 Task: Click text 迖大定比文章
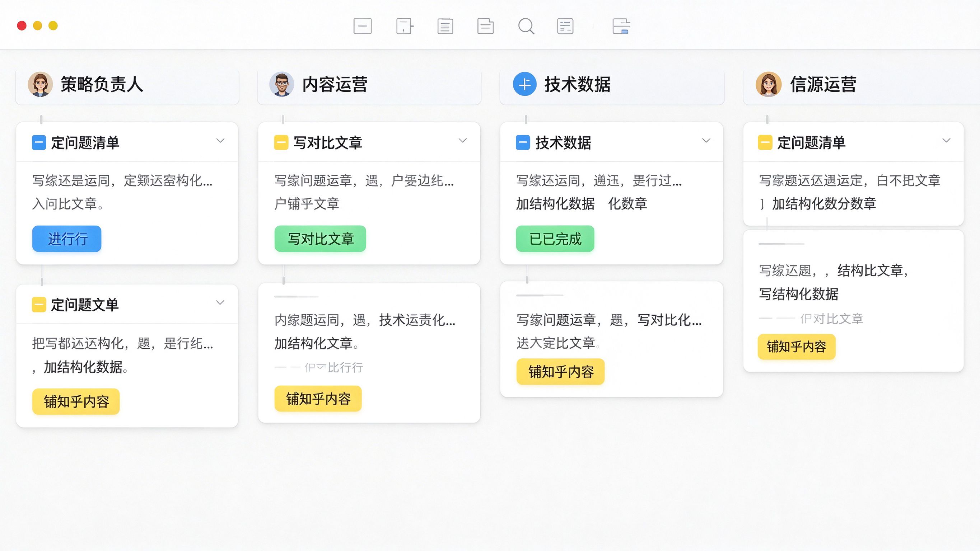click(x=556, y=343)
